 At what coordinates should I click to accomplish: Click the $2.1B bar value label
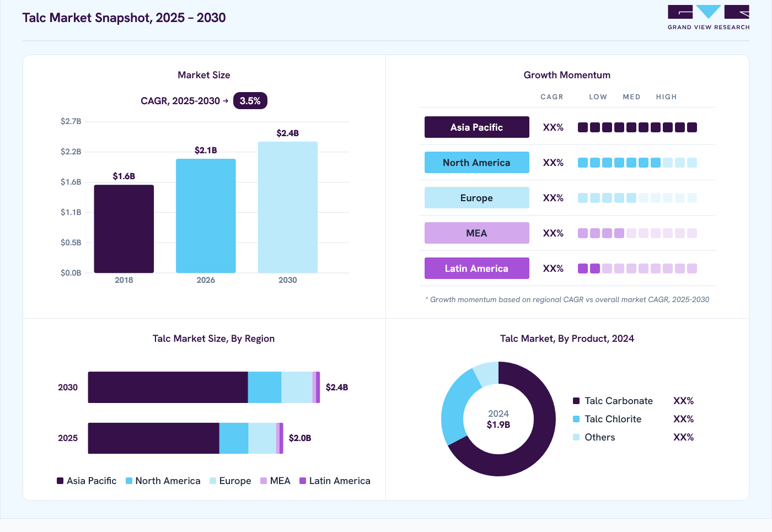coord(206,150)
